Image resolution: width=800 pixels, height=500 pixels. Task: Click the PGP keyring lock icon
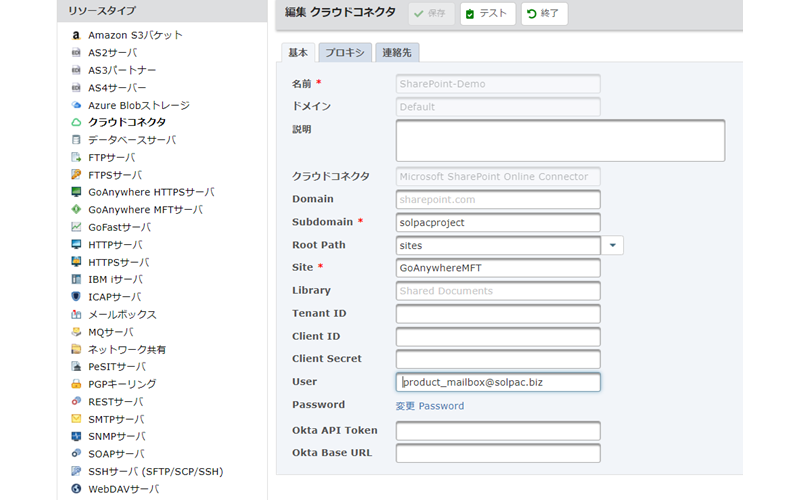point(76,384)
